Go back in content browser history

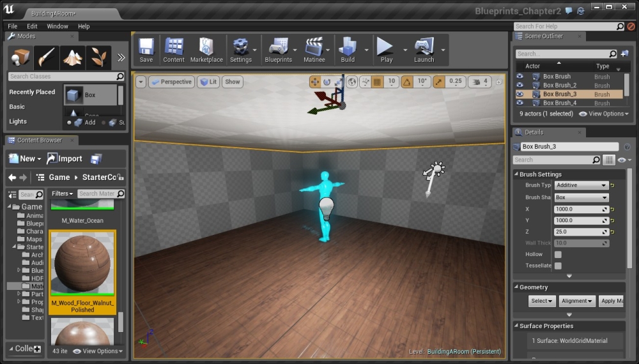pyautogui.click(x=12, y=178)
